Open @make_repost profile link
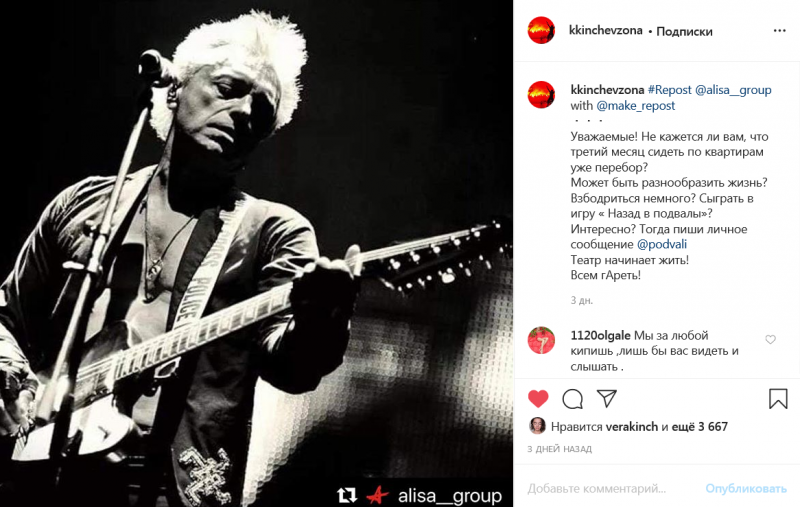The image size is (800, 507). click(x=636, y=106)
